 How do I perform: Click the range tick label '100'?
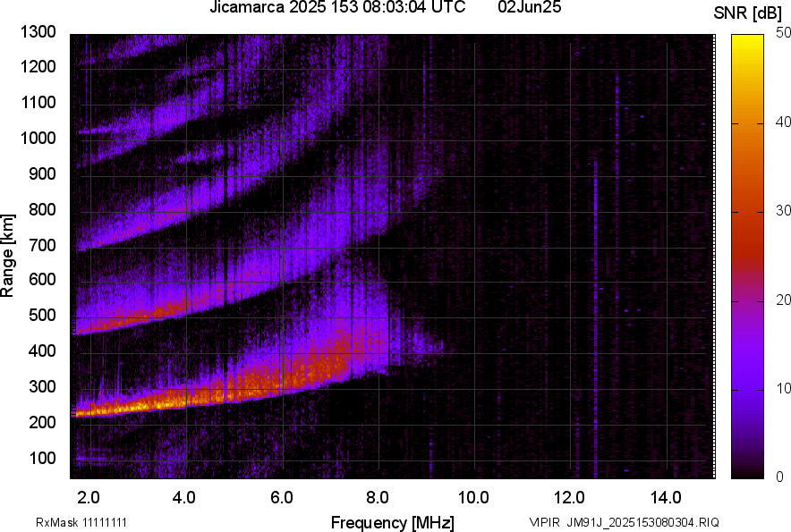coord(42,458)
